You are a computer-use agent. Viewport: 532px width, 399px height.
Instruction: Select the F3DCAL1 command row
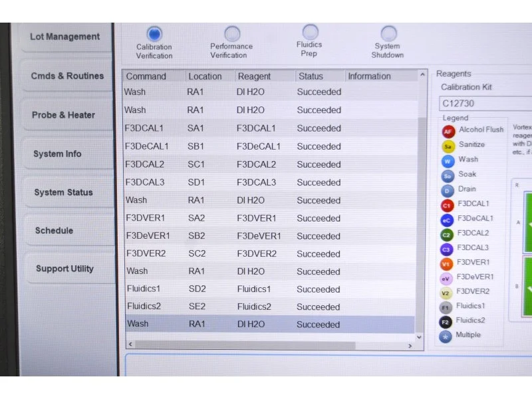(271, 128)
